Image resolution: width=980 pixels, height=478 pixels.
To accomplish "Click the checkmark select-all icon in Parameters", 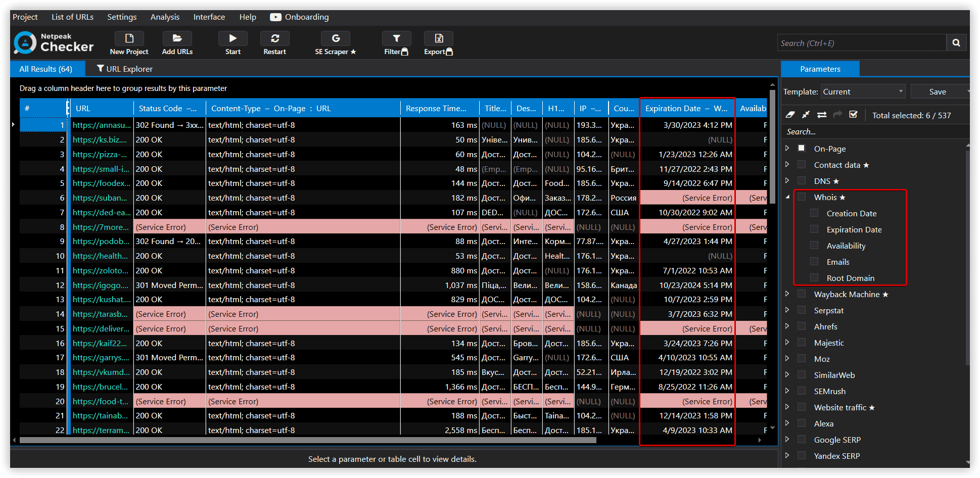I will (x=854, y=115).
